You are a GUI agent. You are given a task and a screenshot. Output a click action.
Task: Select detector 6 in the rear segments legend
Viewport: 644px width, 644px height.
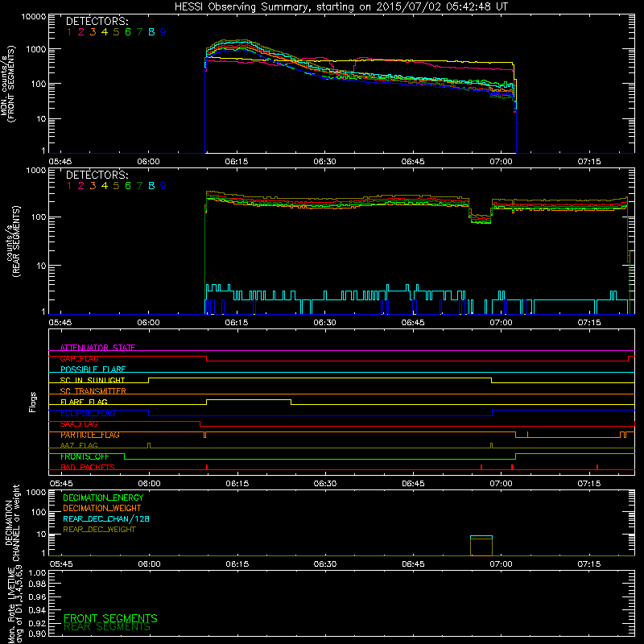coord(128,186)
